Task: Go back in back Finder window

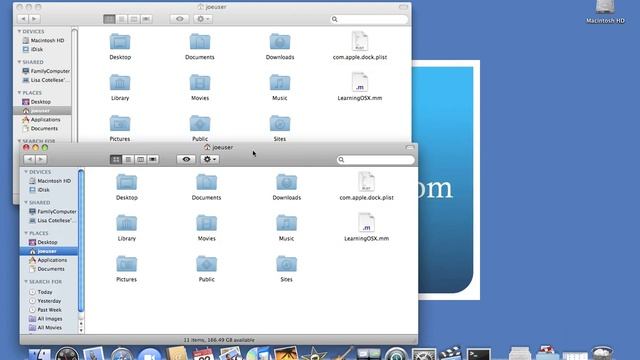Action: [x=23, y=19]
